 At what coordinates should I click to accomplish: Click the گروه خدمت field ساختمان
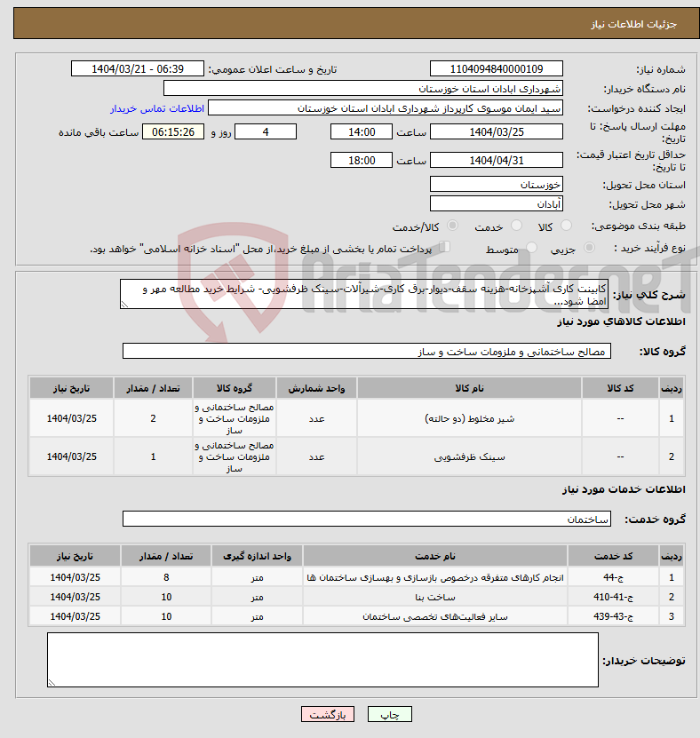(x=367, y=519)
